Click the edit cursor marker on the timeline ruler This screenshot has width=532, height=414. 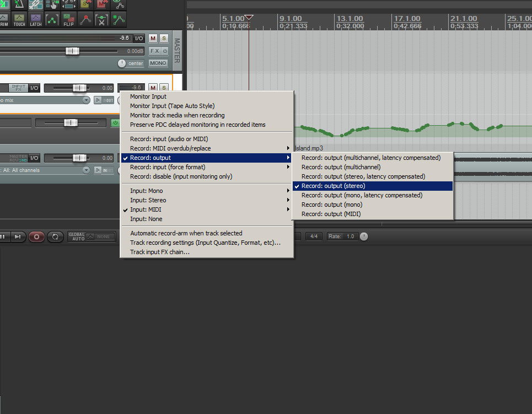[249, 17]
